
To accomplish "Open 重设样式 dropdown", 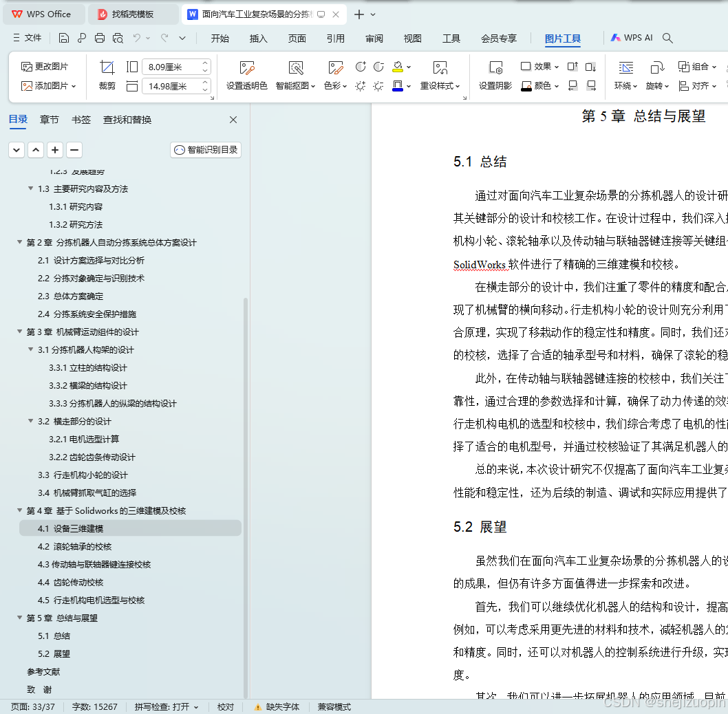I will point(440,76).
